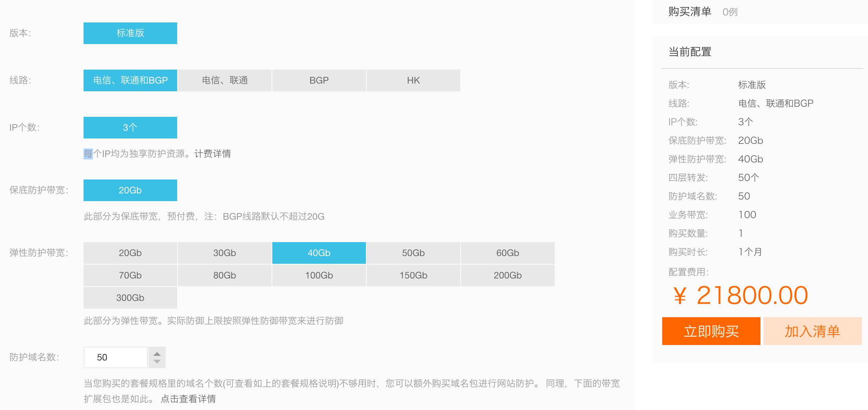Set elastic bandwidth to 30Gb
Image resolution: width=868 pixels, height=410 pixels.
point(224,253)
